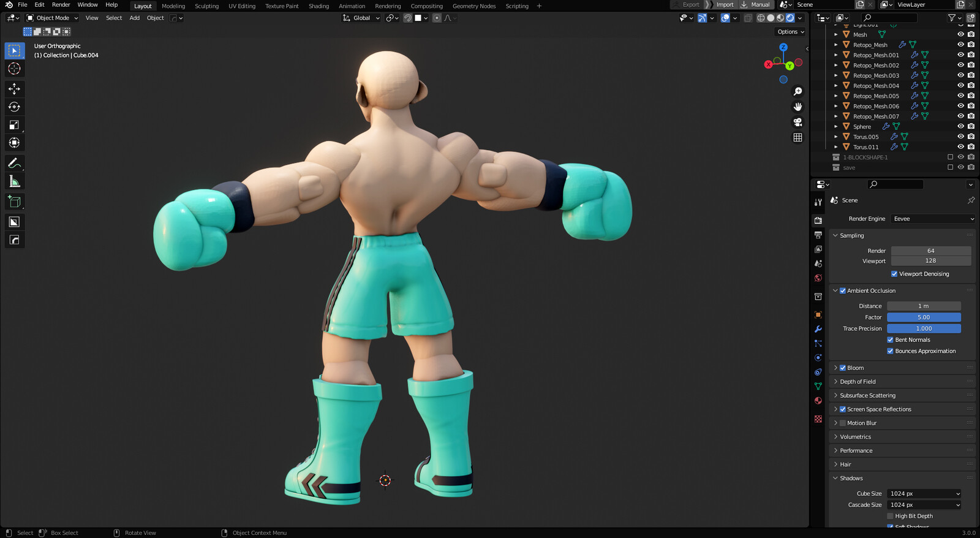Activate the 3D Cursor tool

click(15, 69)
